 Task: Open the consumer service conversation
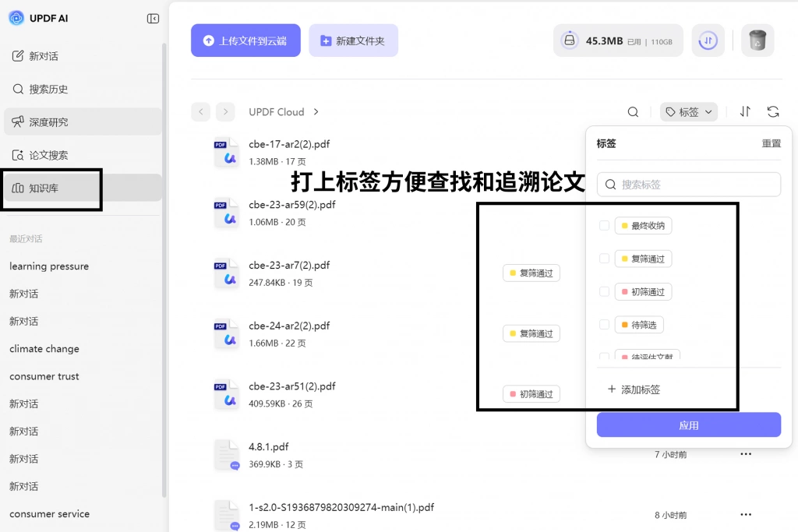[x=49, y=513]
